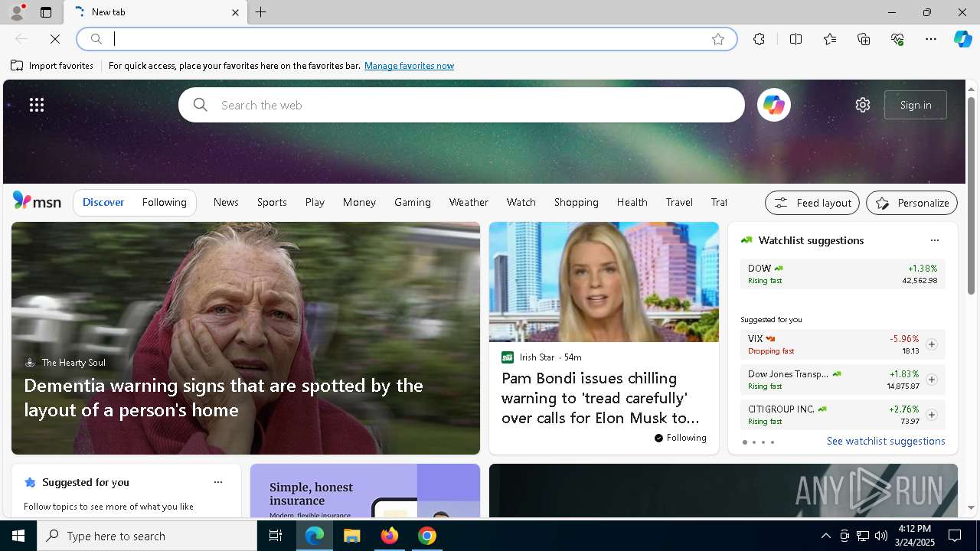This screenshot has width=980, height=551.
Task: Open the Copilot icon beside the search box
Action: point(774,105)
